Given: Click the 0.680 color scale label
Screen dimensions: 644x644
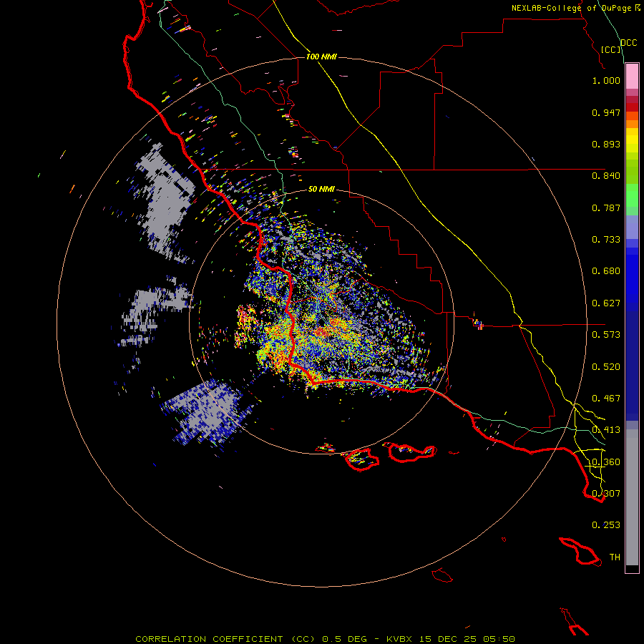Looking at the screenshot, I should click(x=606, y=271).
